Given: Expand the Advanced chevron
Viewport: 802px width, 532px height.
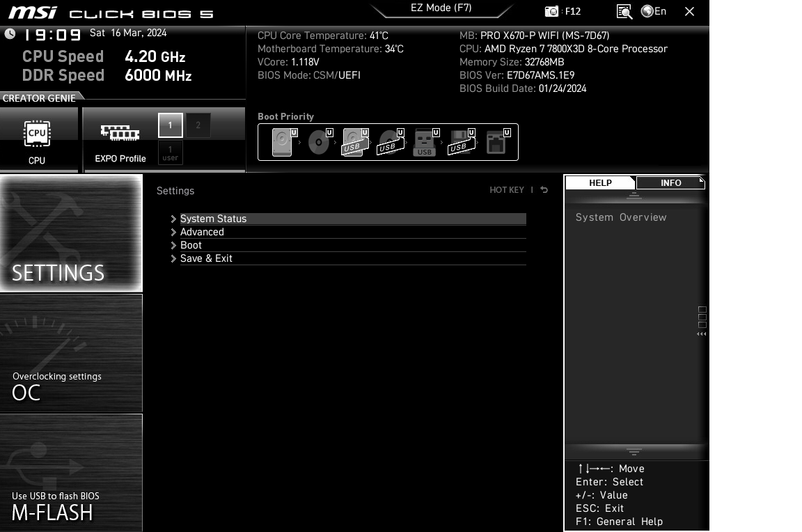Looking at the screenshot, I should (173, 233).
